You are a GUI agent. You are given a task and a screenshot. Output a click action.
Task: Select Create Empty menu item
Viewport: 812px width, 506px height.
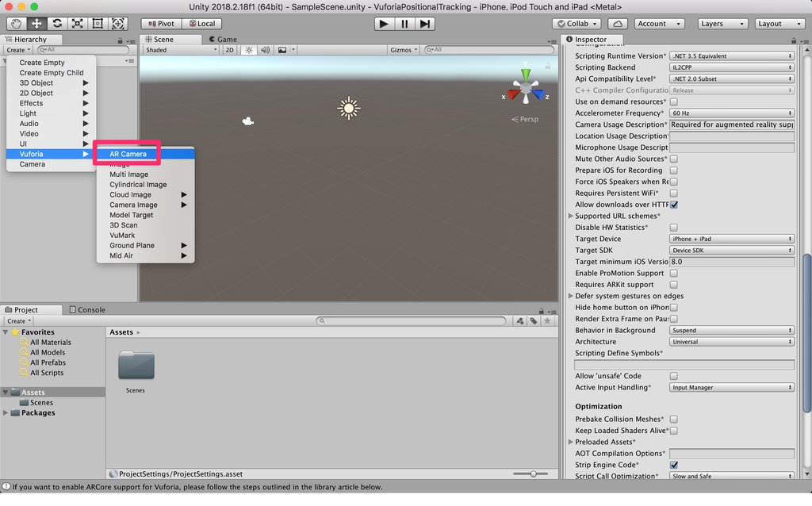(x=51, y=63)
